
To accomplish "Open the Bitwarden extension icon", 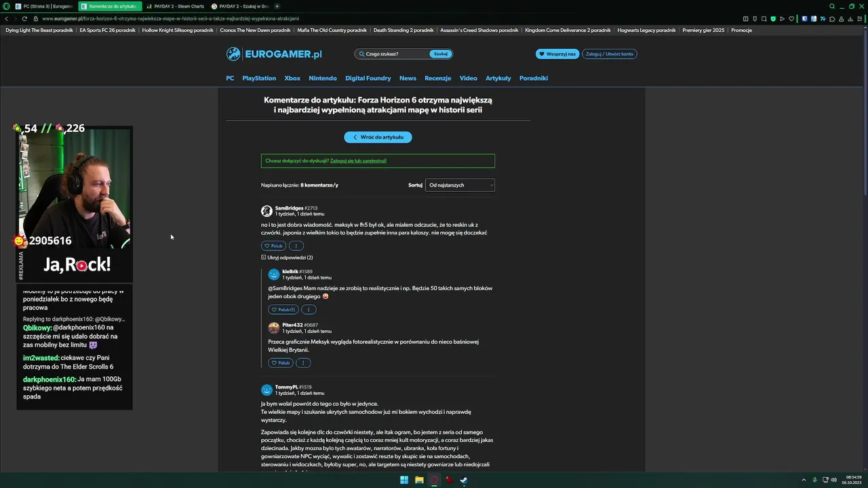I will click(x=805, y=19).
